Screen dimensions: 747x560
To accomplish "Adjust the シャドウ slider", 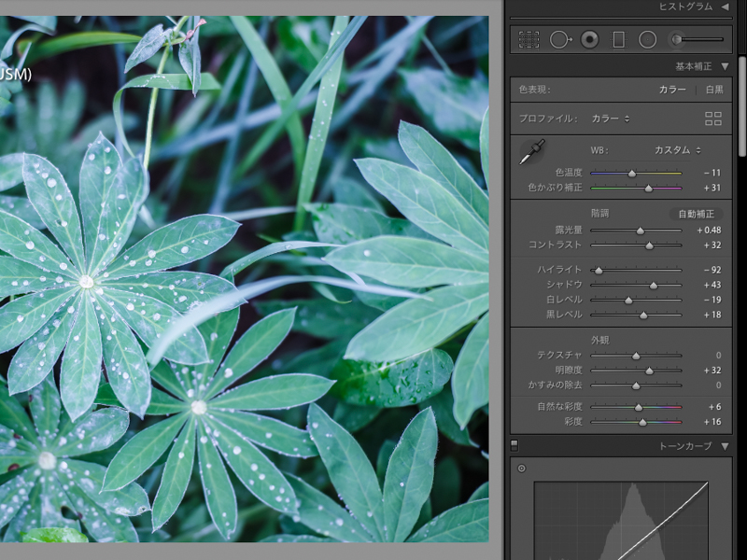I will 636,286.
